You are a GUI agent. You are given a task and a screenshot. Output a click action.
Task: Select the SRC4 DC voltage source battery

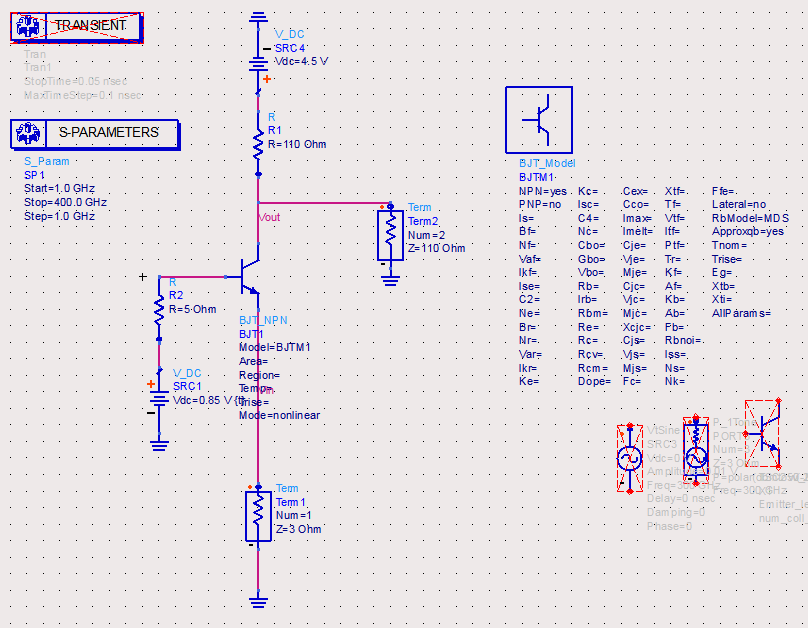258,57
